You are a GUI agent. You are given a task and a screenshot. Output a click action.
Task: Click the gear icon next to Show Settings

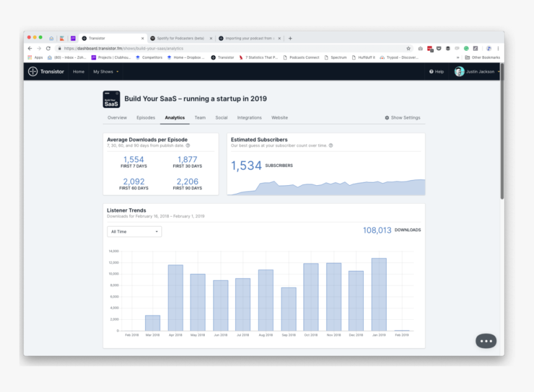click(x=387, y=117)
